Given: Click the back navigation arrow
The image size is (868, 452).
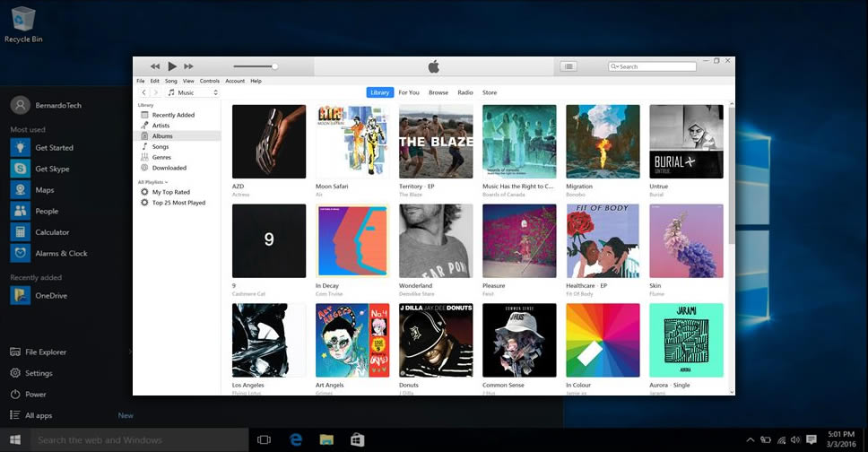Looking at the screenshot, I should pyautogui.click(x=143, y=92).
